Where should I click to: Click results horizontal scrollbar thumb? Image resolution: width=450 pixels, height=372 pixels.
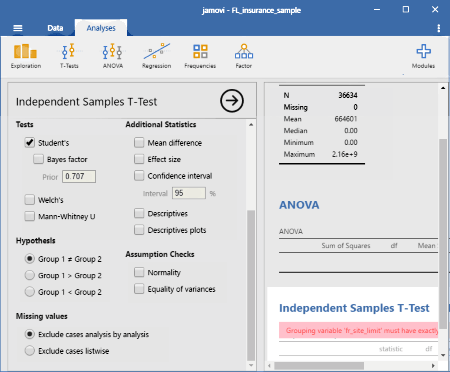(319, 366)
